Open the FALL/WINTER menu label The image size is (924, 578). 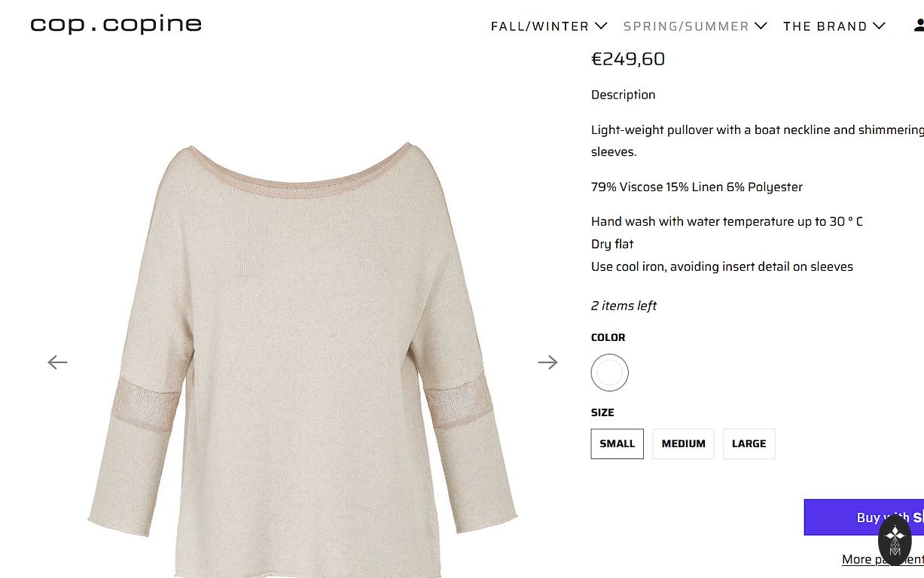coord(539,26)
